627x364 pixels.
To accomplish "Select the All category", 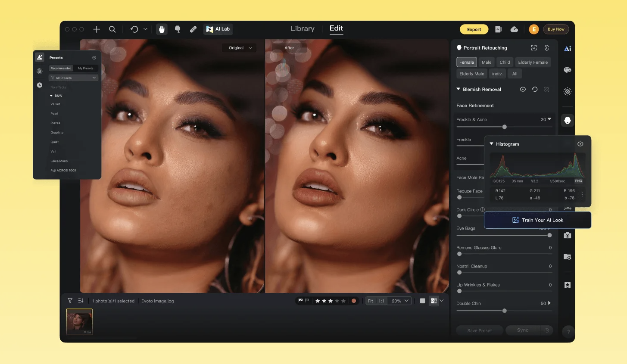I will point(515,74).
